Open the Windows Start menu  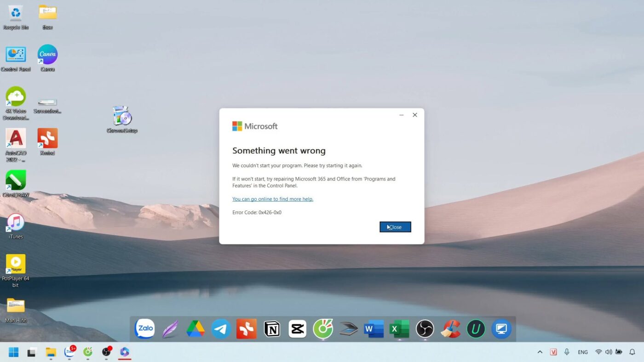14,352
